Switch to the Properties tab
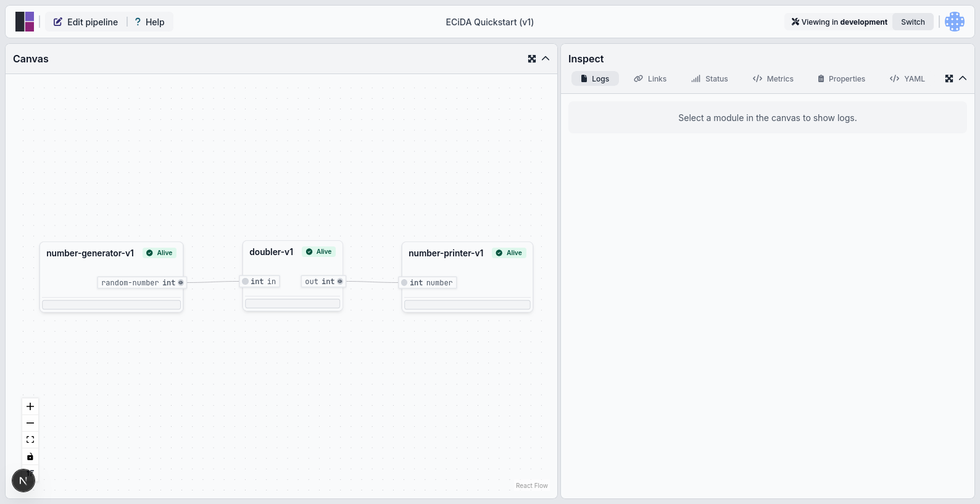 (x=841, y=78)
